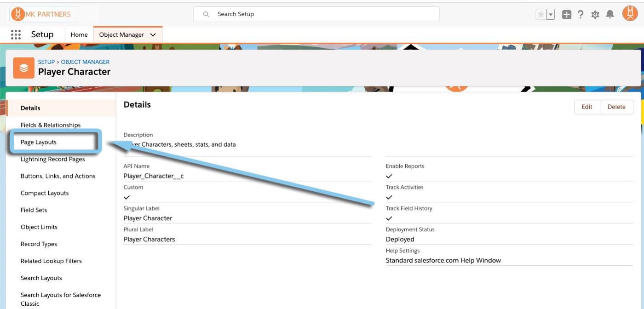This screenshot has width=644, height=309.
Task: Expand the favorites list dropdown arrow
Action: (x=551, y=14)
